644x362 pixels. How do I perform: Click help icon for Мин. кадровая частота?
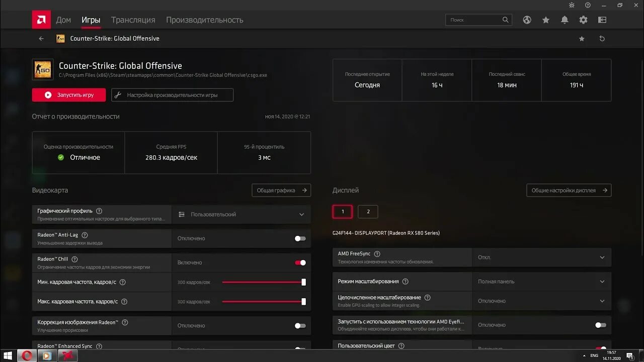122,282
